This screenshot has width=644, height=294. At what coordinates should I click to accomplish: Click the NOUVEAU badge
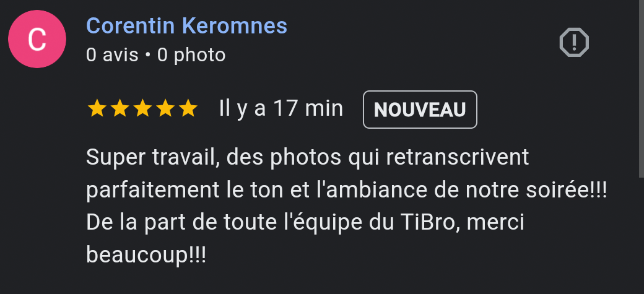[420, 110]
